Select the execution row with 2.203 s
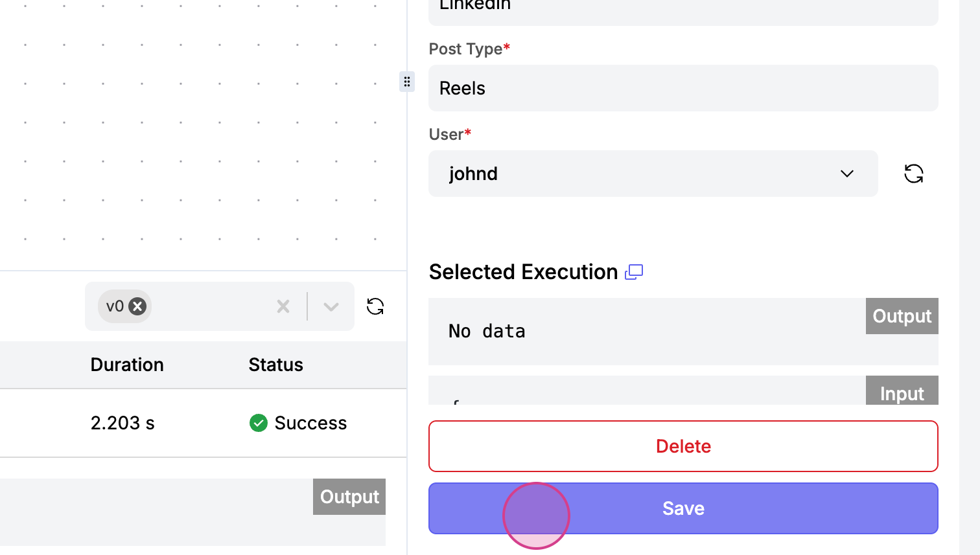 click(x=194, y=423)
